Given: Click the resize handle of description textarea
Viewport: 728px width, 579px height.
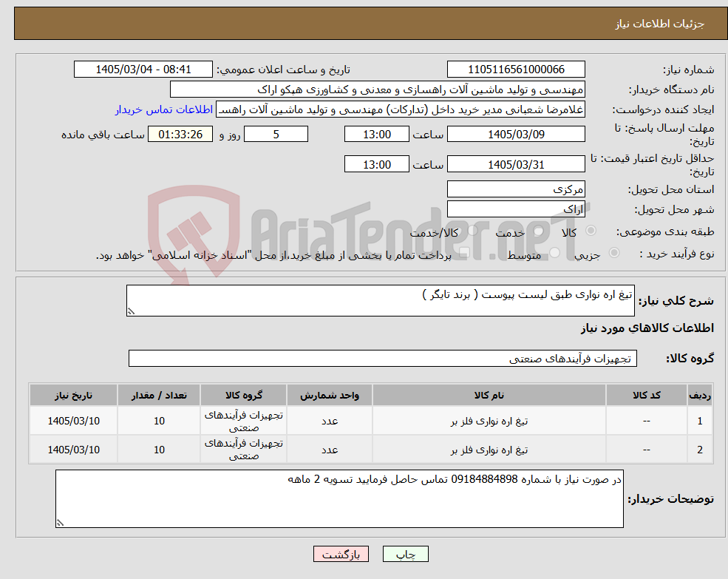Looking at the screenshot, I should [131, 312].
